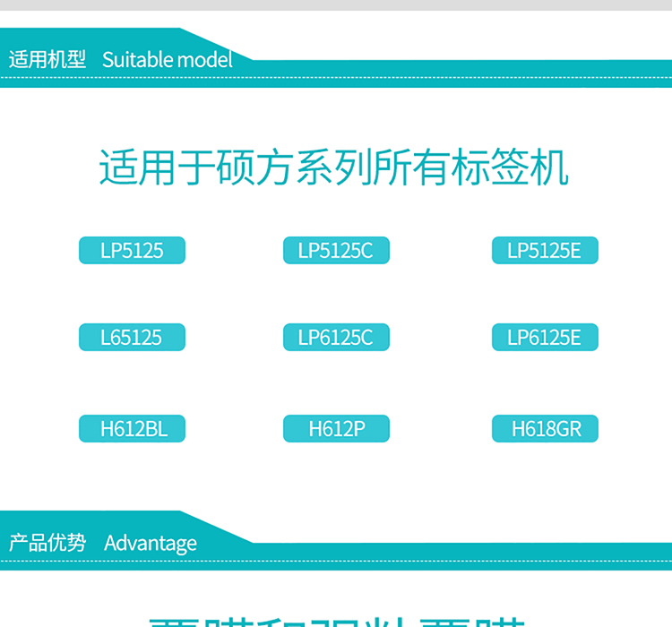The width and height of the screenshot is (672, 627).
Task: Click the gray strip at page top
Action: tap(336, 4)
